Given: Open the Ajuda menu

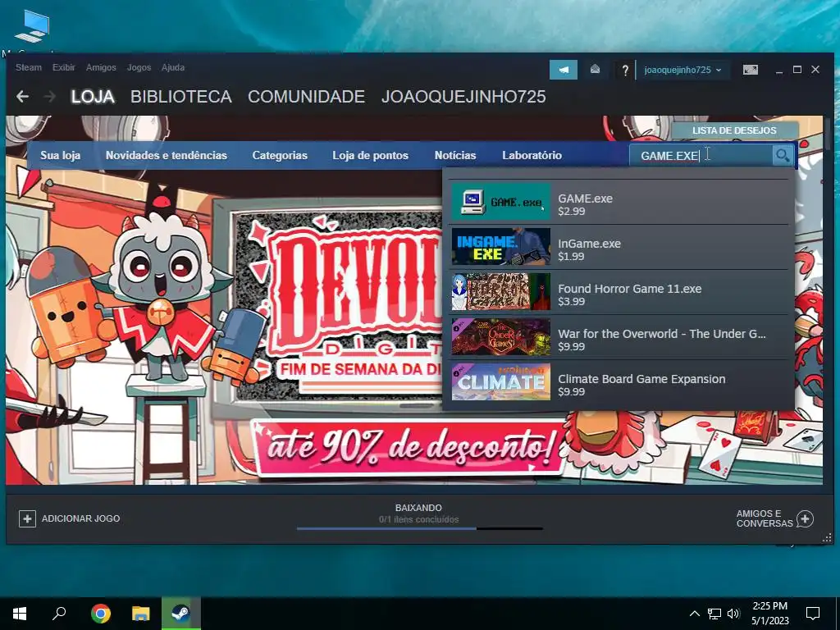Looking at the screenshot, I should [x=173, y=67].
